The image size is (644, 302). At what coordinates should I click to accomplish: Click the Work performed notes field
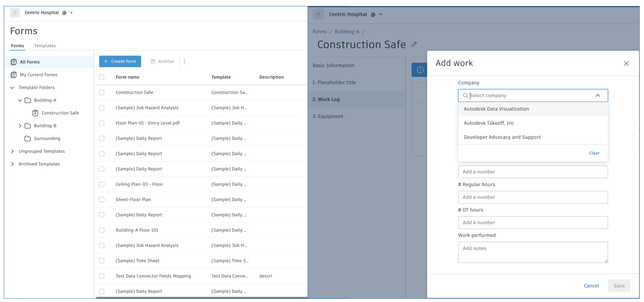pos(533,252)
